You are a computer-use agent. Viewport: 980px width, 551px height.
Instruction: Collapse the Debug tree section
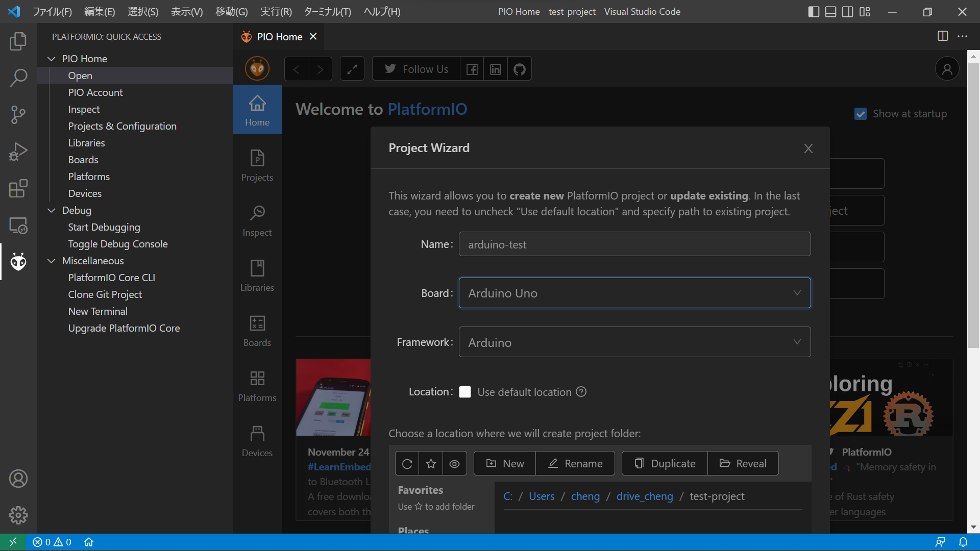tap(52, 210)
